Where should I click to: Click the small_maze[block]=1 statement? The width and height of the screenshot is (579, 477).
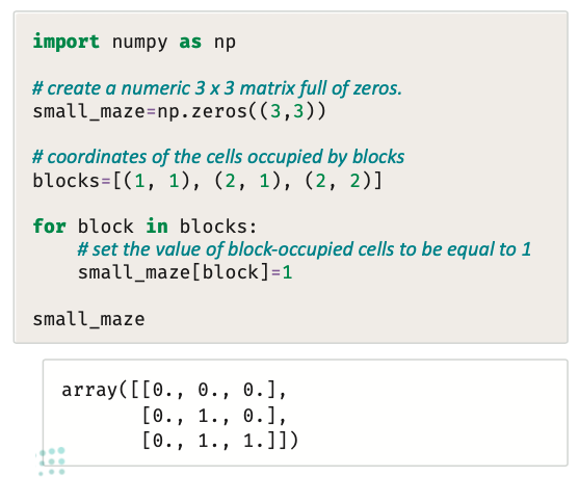(185, 273)
